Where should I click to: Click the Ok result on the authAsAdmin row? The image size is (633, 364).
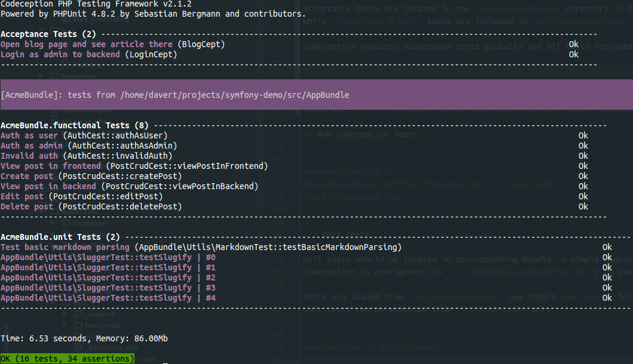tap(583, 146)
